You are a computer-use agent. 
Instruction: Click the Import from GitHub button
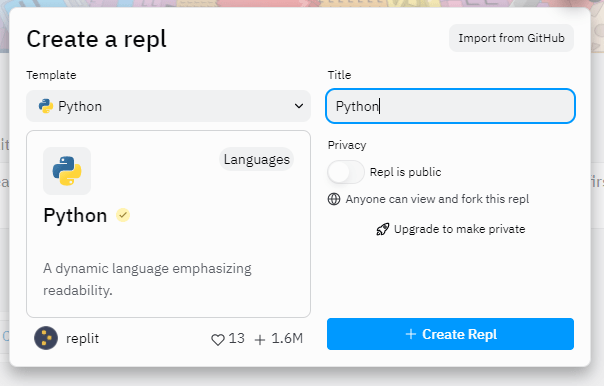click(x=511, y=38)
